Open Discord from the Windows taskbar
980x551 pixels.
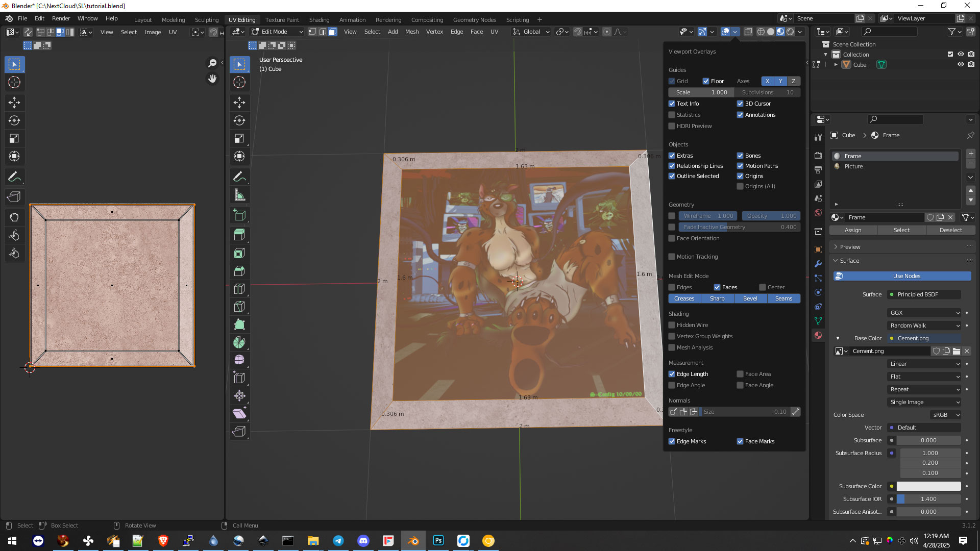363,541
